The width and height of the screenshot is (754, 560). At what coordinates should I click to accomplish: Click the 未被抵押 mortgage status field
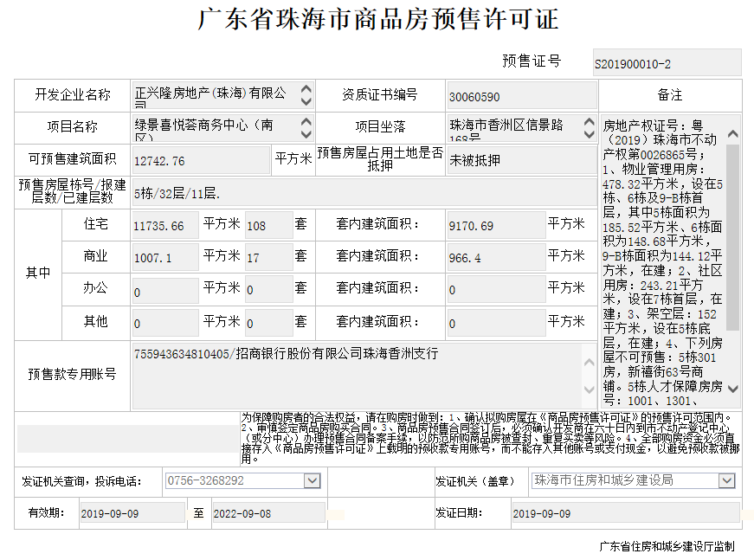pyautogui.click(x=521, y=160)
